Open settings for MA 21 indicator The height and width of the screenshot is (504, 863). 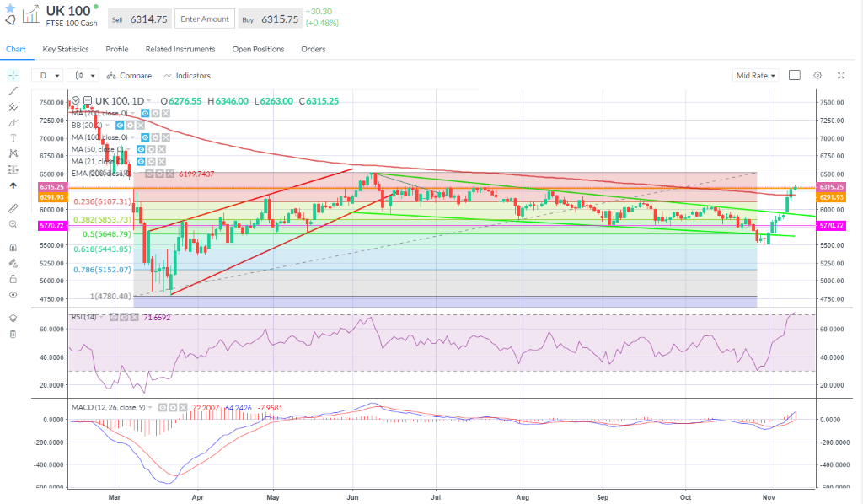(x=152, y=162)
